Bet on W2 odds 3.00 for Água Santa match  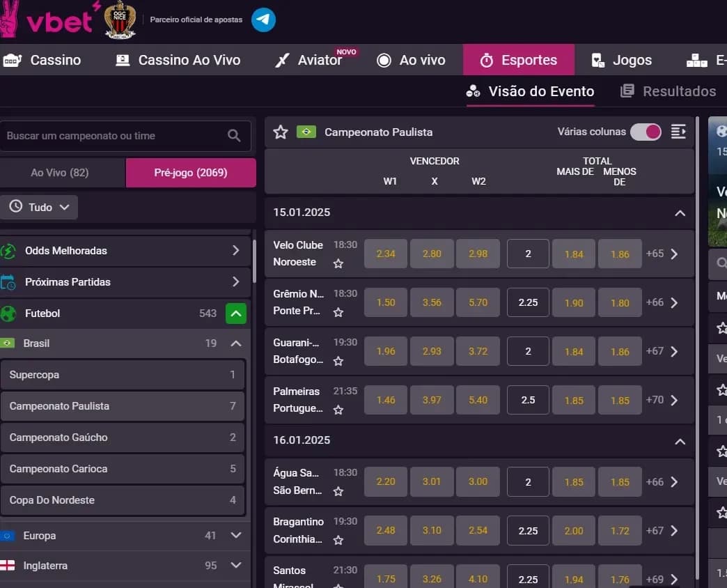click(x=478, y=481)
